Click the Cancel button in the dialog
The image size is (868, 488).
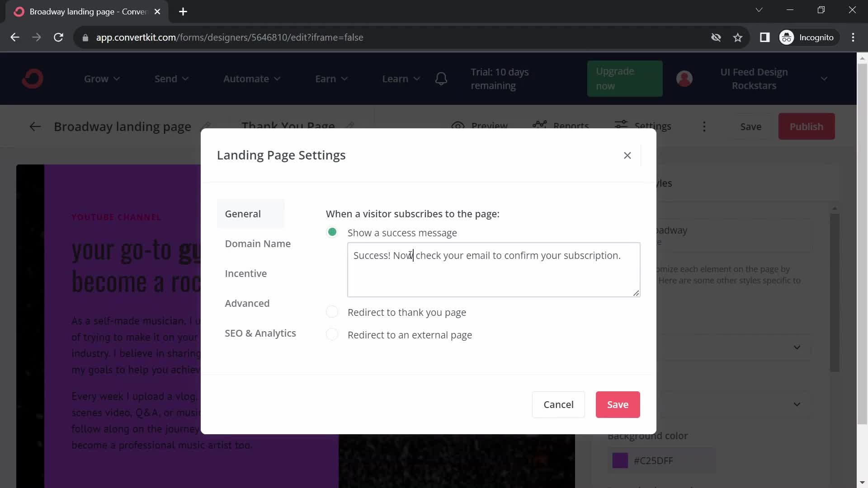click(x=558, y=404)
